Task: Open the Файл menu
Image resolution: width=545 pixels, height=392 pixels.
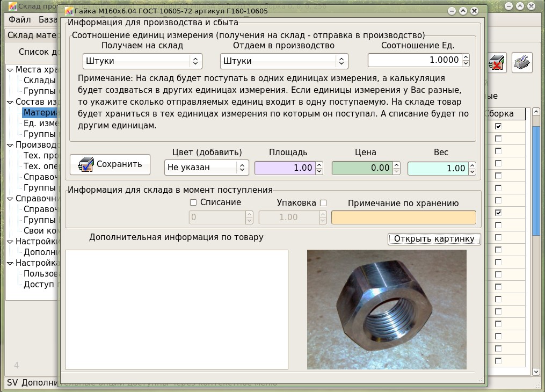Action: coord(20,20)
